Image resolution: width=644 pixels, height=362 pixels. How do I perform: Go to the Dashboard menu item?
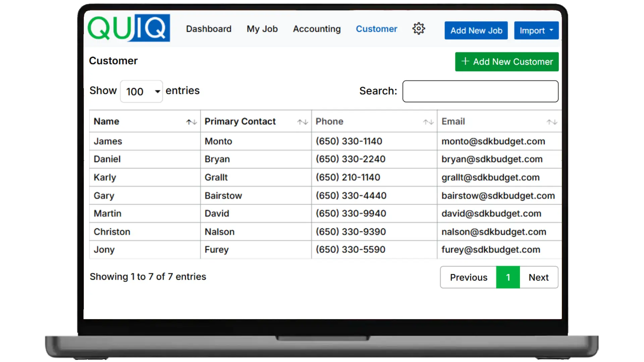pos(209,29)
